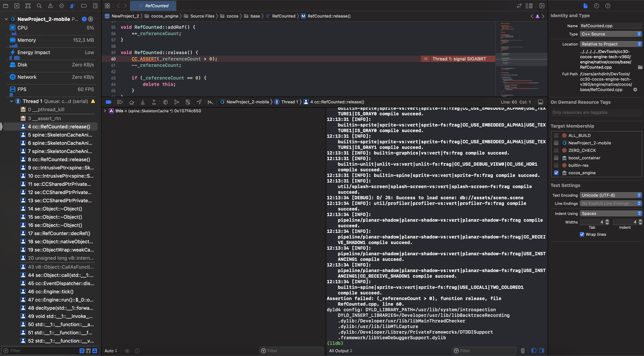Toggle breakpoints activation button in debug bar
The height and width of the screenshot is (356, 644).
click(x=109, y=102)
